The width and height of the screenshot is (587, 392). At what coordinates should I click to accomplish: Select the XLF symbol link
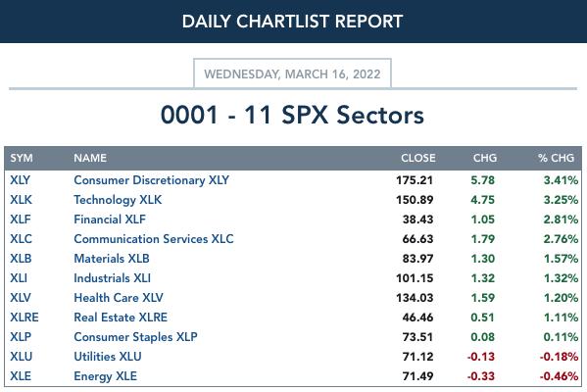(21, 219)
